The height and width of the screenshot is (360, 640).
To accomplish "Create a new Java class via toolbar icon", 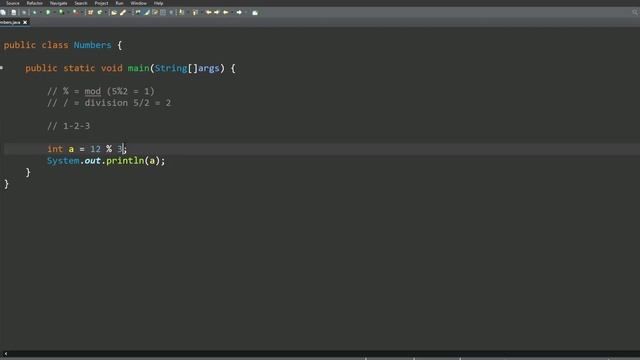I will [100, 12].
